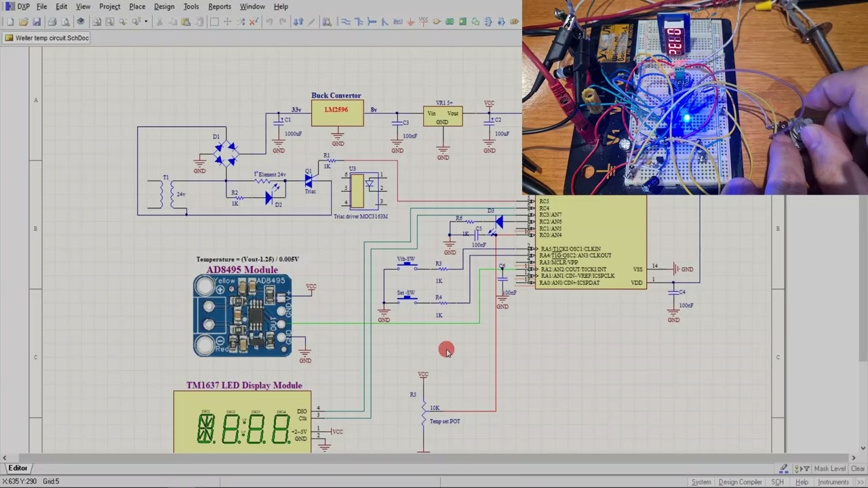Click the Redo arrow icon

point(283,22)
